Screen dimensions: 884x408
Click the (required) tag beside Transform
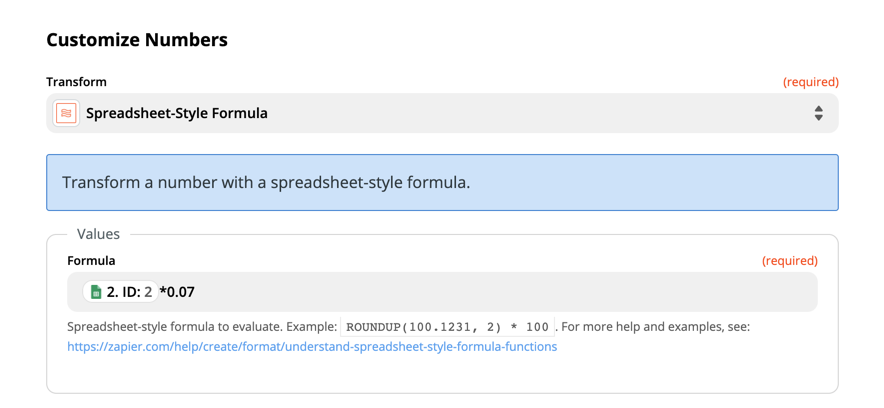pyautogui.click(x=811, y=82)
